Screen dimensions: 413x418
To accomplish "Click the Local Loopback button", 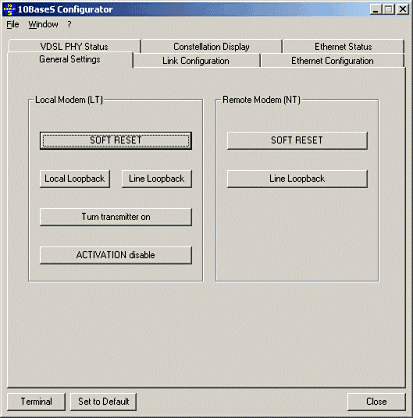I will point(75,179).
